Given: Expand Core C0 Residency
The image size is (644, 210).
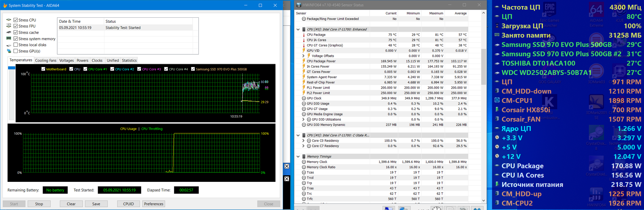Looking at the screenshot, I should [x=303, y=141].
